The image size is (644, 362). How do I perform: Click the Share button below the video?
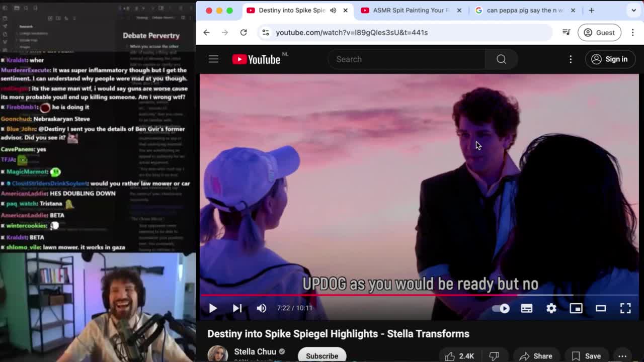536,355
